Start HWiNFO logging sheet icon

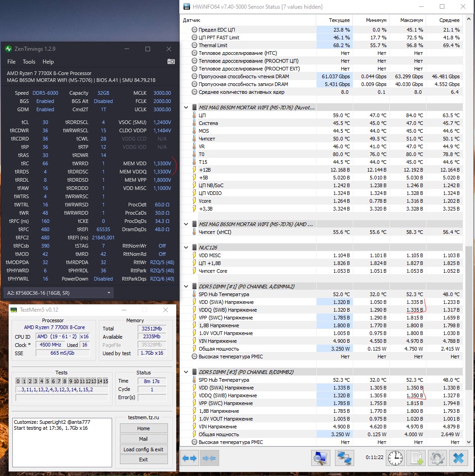pos(416,458)
